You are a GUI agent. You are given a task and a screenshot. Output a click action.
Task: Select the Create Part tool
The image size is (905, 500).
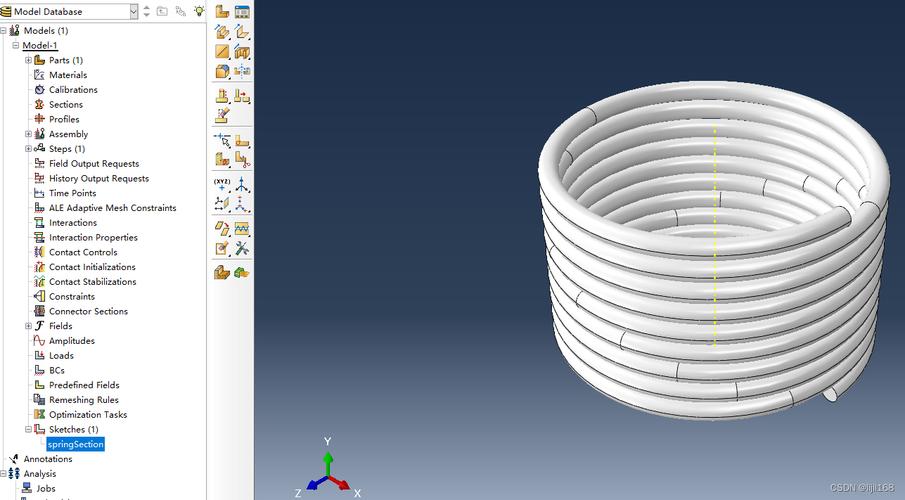pos(222,12)
